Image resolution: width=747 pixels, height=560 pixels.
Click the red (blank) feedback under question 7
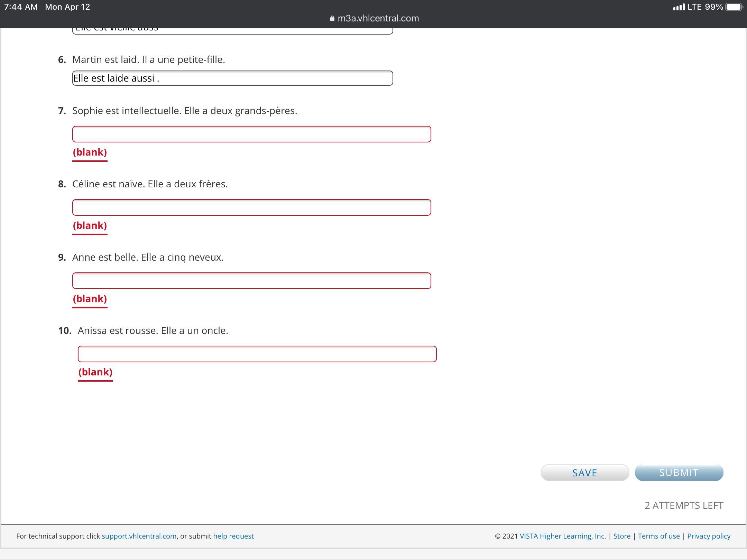(x=90, y=152)
